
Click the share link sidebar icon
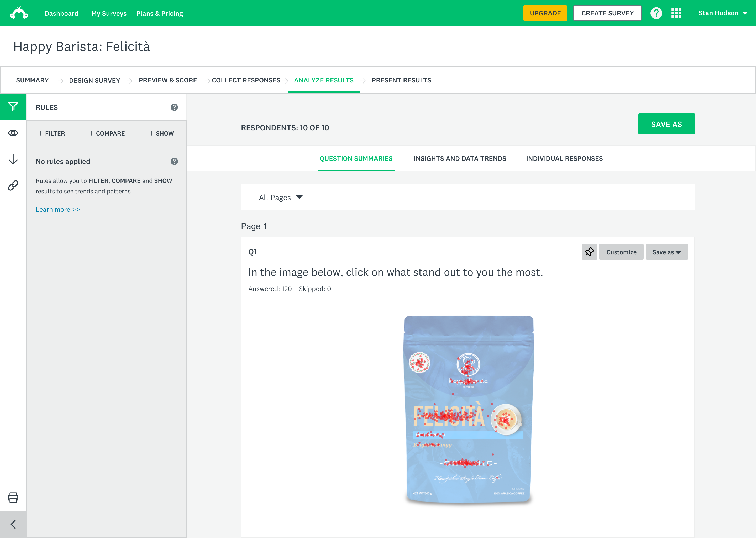pyautogui.click(x=13, y=185)
